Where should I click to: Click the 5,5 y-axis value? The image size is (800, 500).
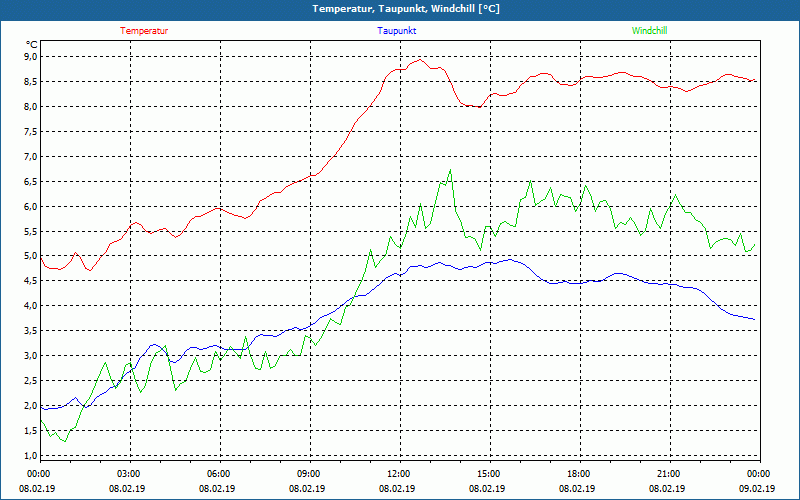32,232
